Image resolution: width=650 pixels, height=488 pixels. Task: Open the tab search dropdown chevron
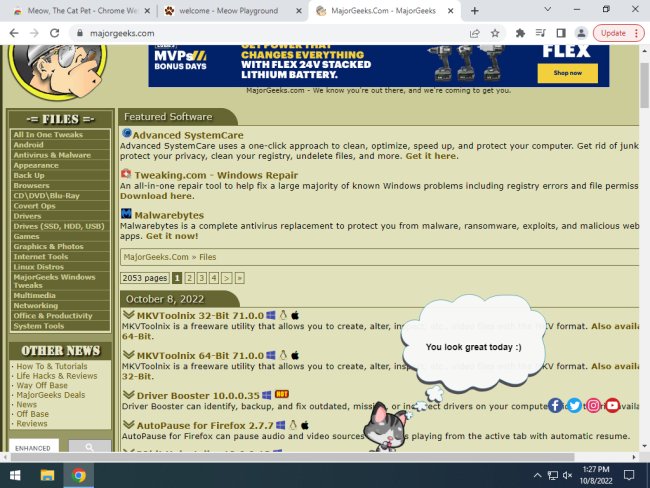(548, 9)
